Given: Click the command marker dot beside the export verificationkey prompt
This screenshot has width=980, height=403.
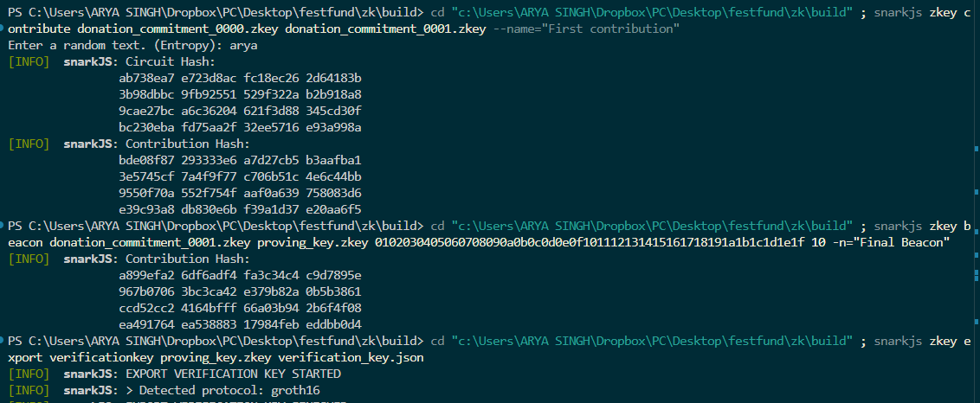Looking at the screenshot, I should tap(3, 341).
